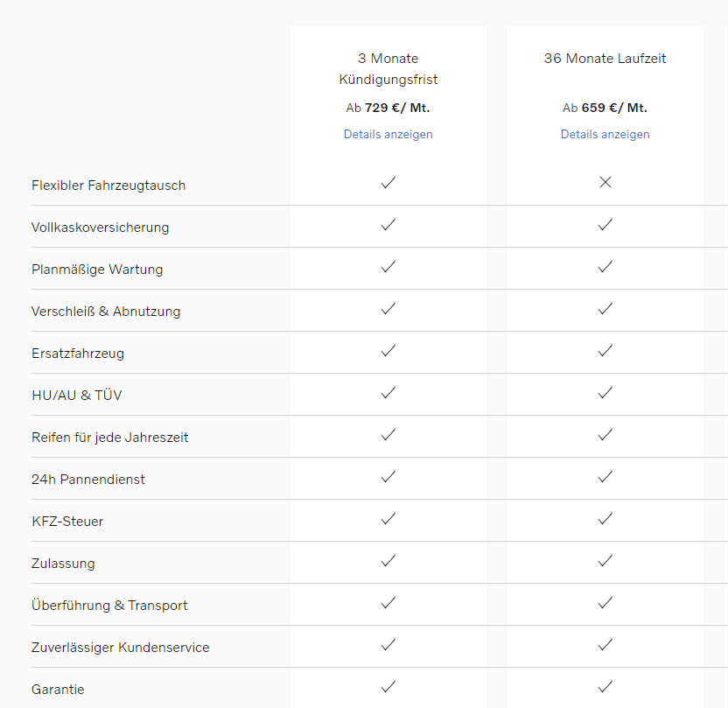The height and width of the screenshot is (708, 728).
Task: Click Reifen für jede Jahreszeit checkmark, 3 Monate
Action: pyautogui.click(x=388, y=434)
